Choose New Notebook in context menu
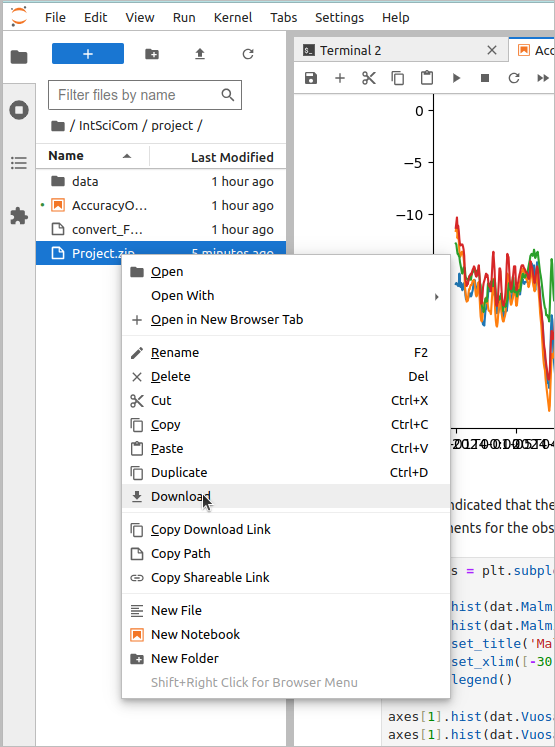The image size is (555, 747). (x=286, y=635)
